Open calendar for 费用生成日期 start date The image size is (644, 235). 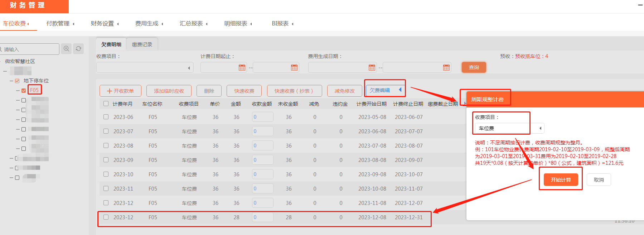372,67
